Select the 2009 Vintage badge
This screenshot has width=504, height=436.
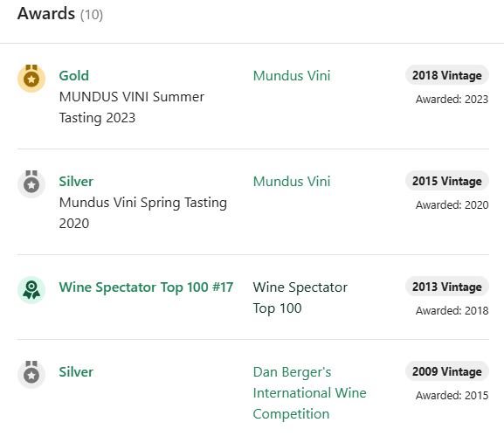point(447,371)
